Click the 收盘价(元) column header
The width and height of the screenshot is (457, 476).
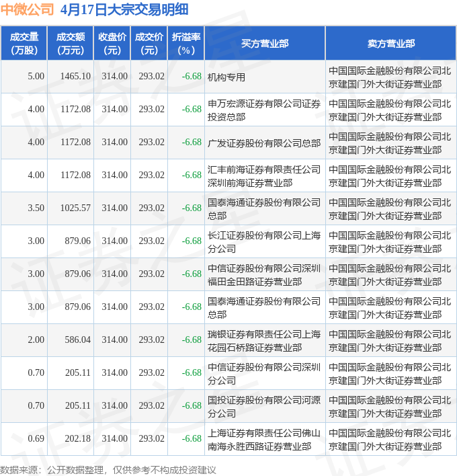(112, 44)
